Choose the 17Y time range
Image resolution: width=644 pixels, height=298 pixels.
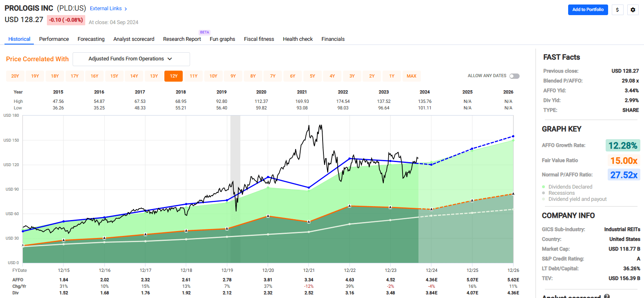click(75, 76)
